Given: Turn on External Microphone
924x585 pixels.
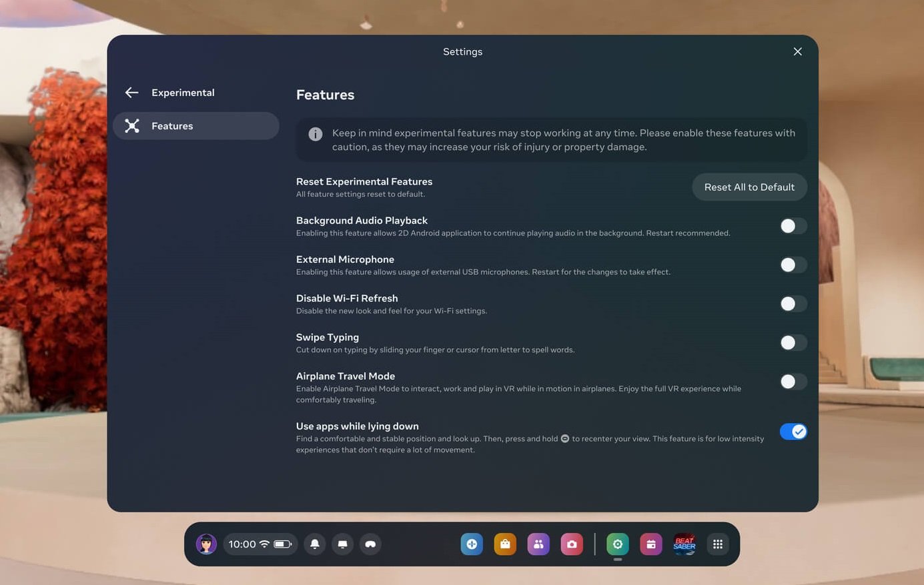Looking at the screenshot, I should coord(793,265).
